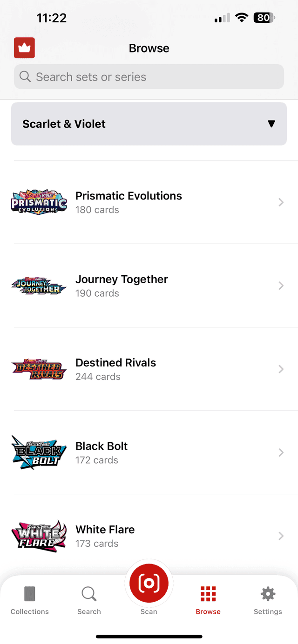298x644 pixels.
Task: Switch to the Search tab
Action: (89, 600)
